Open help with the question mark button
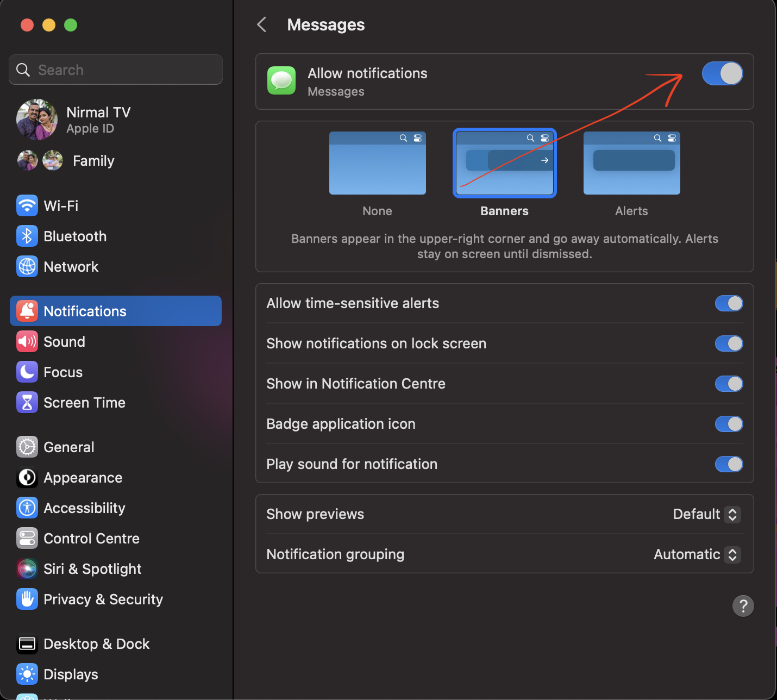 [743, 605]
